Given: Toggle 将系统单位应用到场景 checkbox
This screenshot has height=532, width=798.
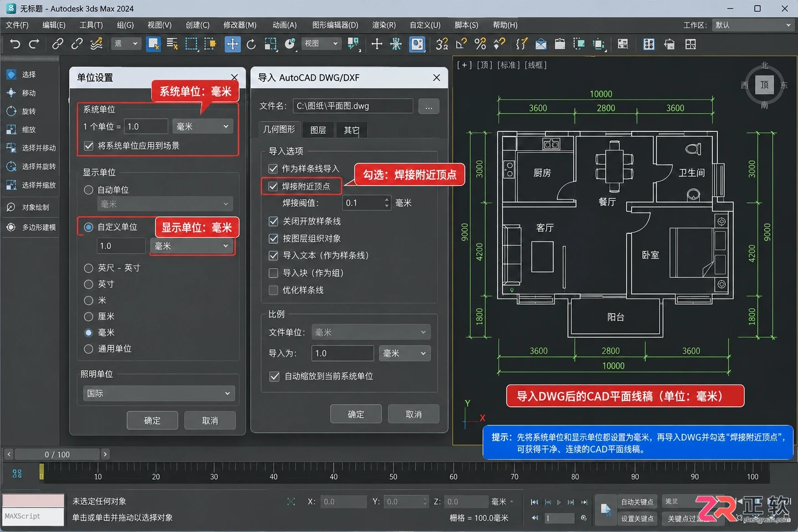Looking at the screenshot, I should pyautogui.click(x=88, y=146).
